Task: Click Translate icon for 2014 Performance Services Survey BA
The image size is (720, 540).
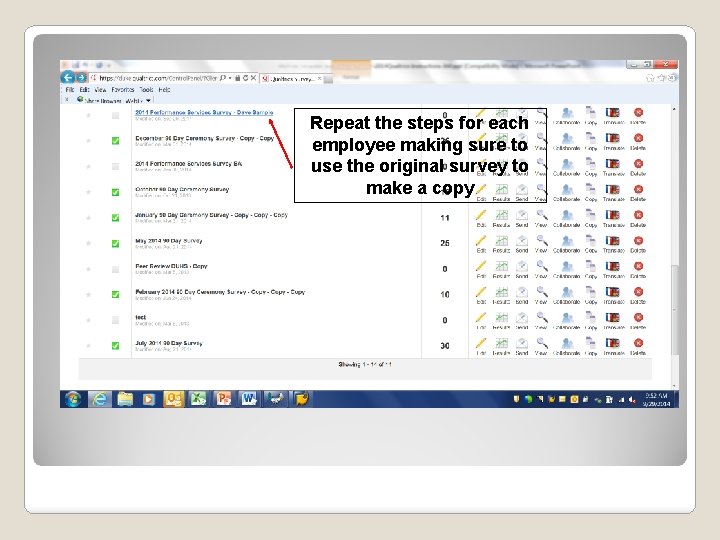Action: tap(613, 164)
